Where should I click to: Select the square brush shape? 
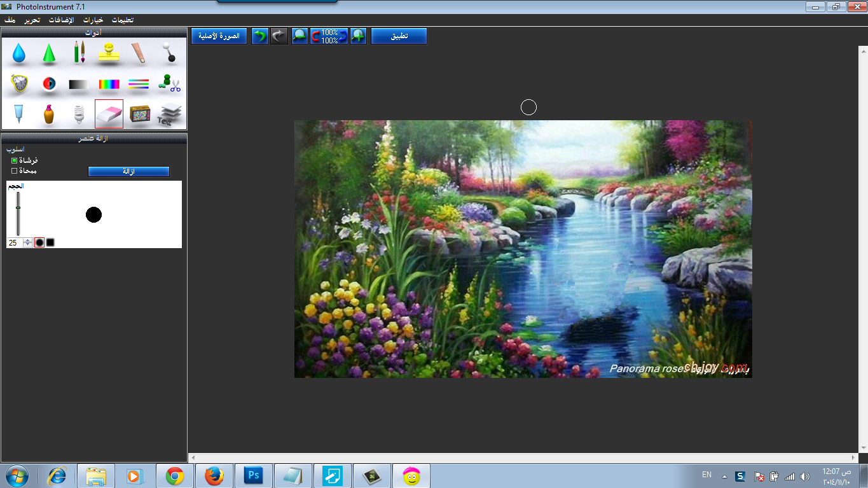pos(50,242)
